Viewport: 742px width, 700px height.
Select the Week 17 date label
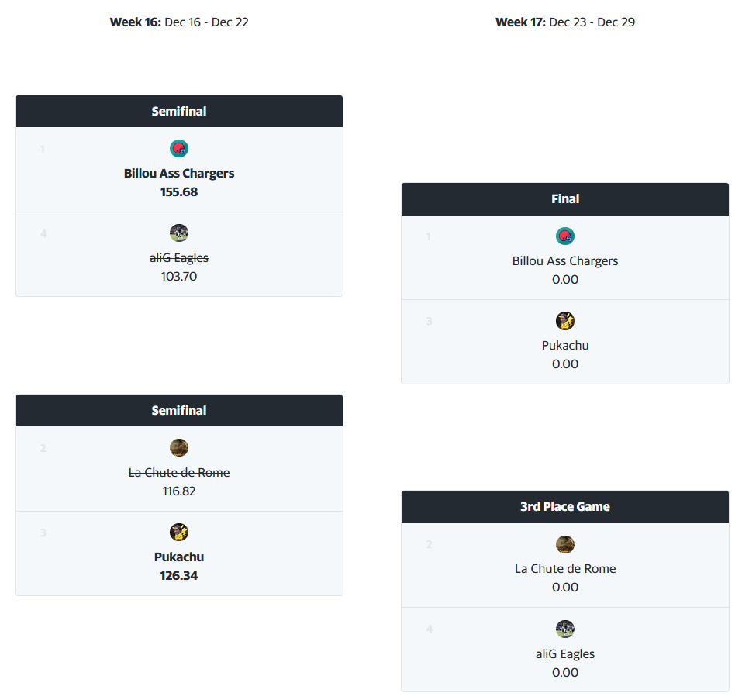tap(565, 22)
